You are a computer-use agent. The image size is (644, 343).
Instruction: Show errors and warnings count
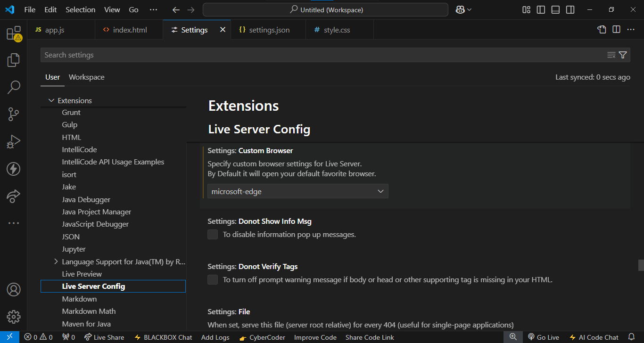[39, 337]
